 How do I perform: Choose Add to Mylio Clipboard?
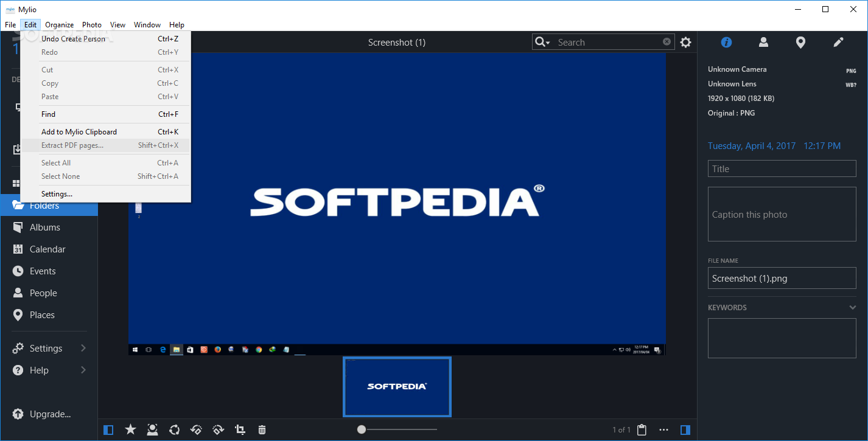pos(105,132)
